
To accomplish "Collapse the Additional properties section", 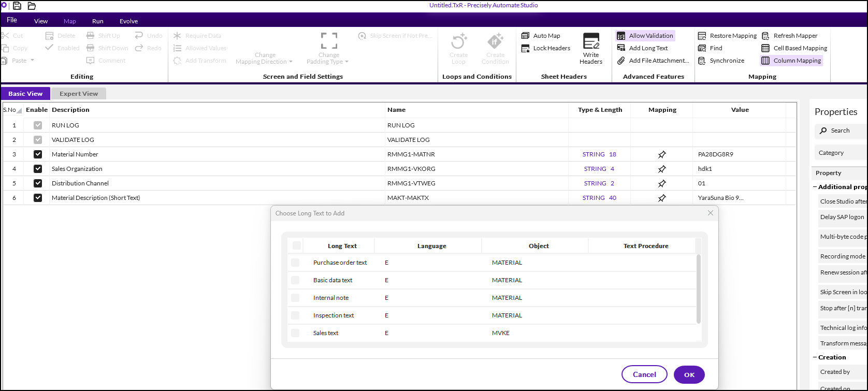I will 815,187.
